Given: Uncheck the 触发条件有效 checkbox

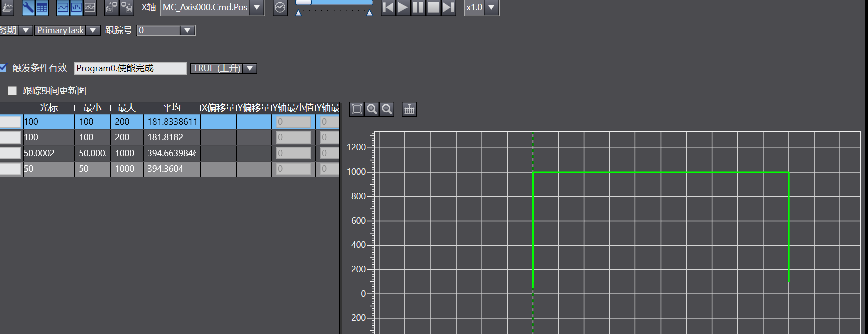Looking at the screenshot, I should 3,68.
